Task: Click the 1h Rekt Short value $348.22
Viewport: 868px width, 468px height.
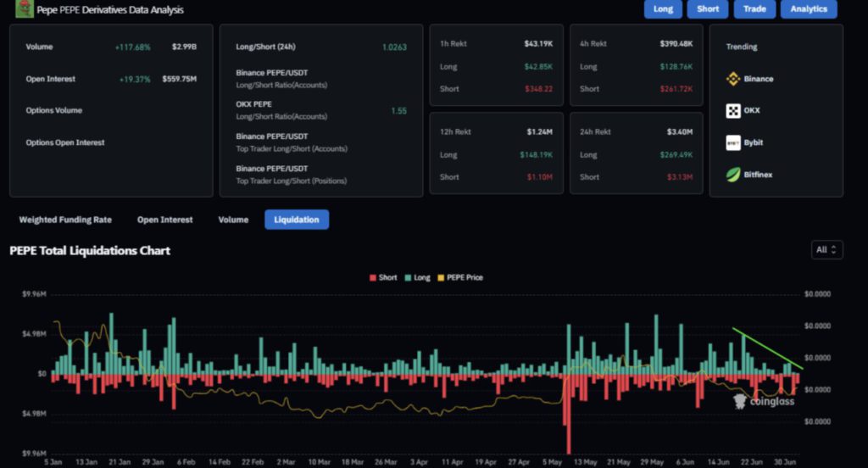Action: click(x=538, y=89)
